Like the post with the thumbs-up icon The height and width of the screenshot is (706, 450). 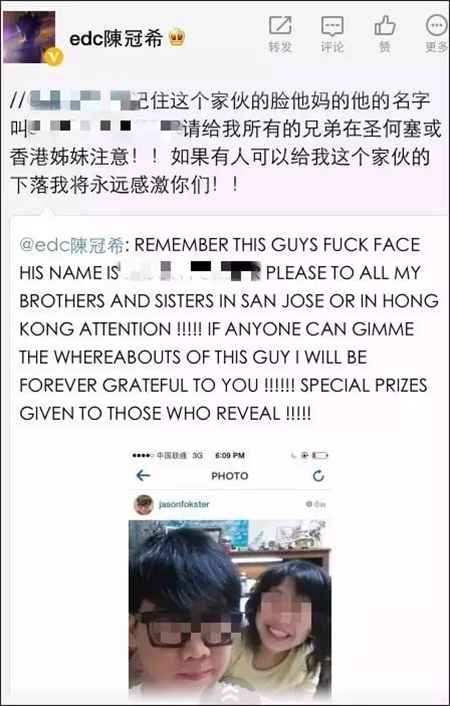(385, 25)
